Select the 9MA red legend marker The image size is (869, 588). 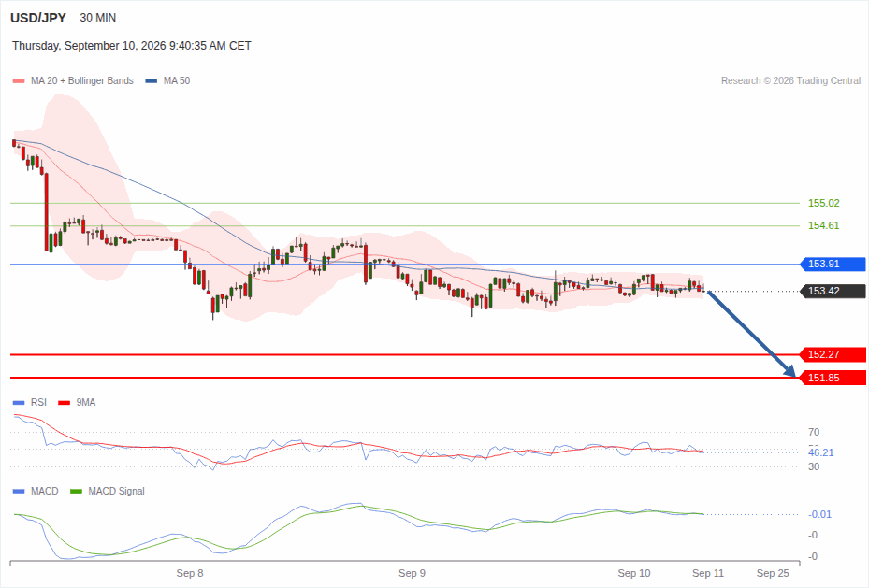click(x=65, y=403)
